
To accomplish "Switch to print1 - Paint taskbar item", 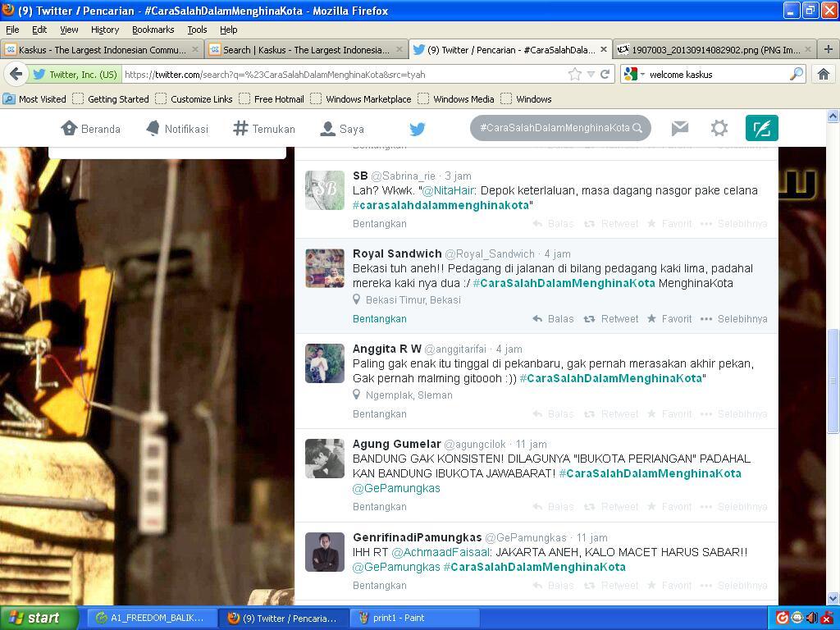I will click(414, 618).
